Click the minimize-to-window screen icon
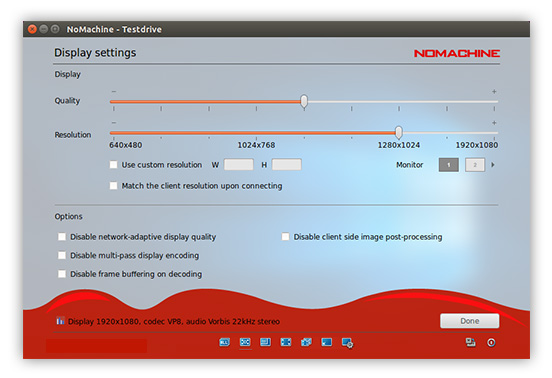The image size is (552, 378). pos(327,342)
